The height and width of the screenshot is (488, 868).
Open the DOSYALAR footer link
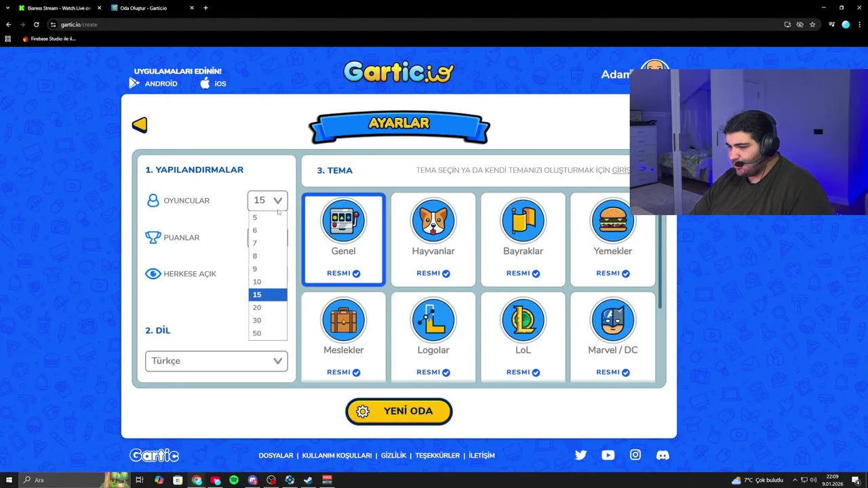click(x=276, y=455)
